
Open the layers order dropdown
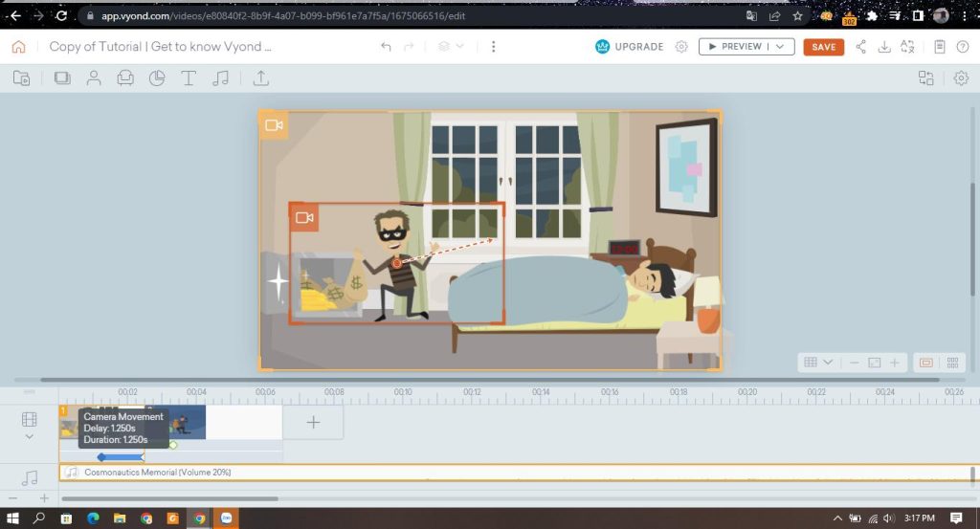[451, 46]
